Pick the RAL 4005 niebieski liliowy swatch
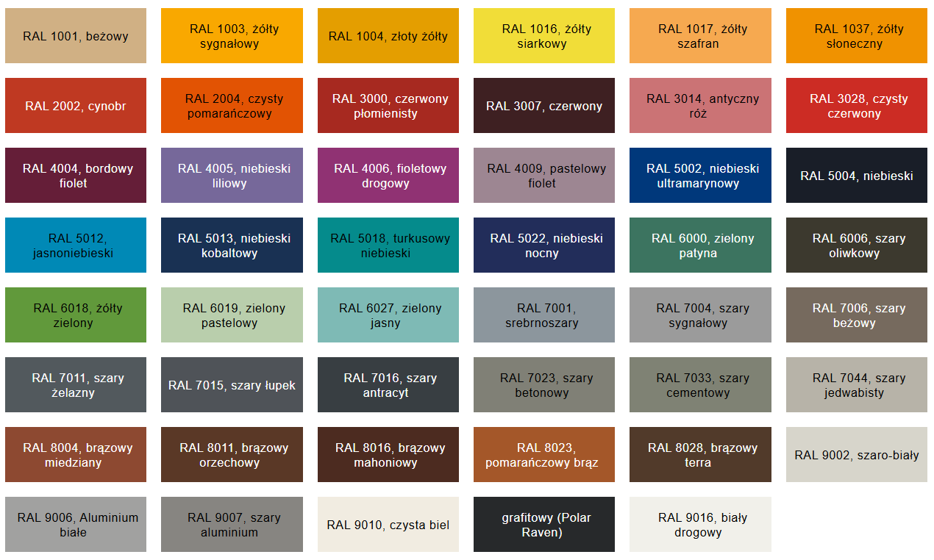 [232, 176]
